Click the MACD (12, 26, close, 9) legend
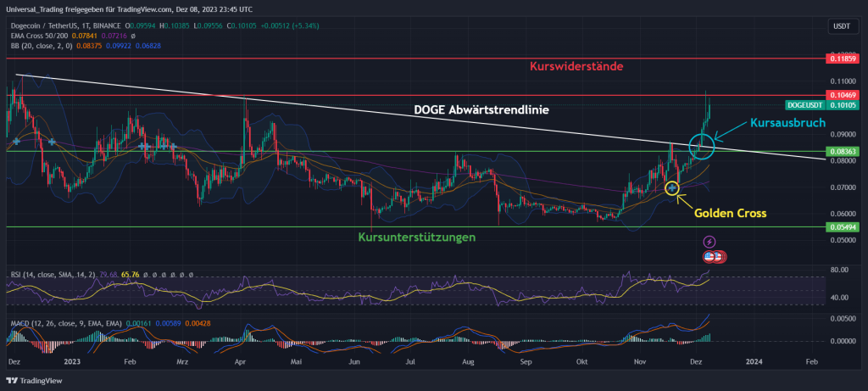Viewport: 868px width, 391px height. point(67,323)
